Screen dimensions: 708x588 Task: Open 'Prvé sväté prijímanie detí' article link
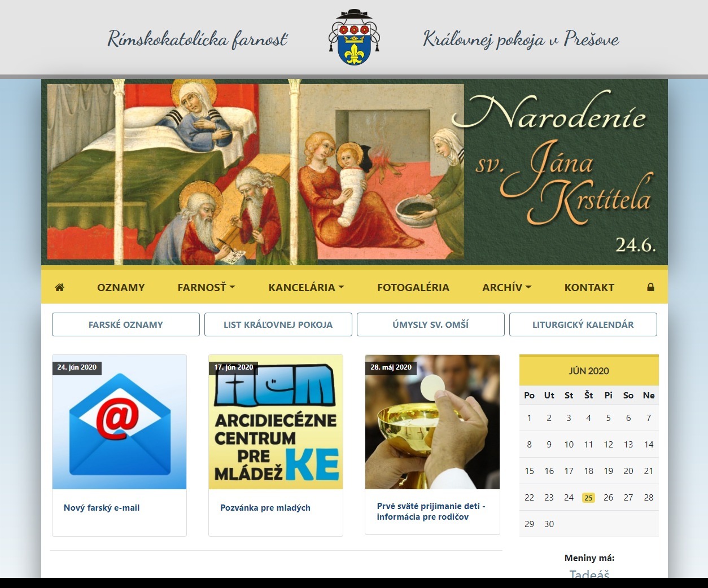point(431,511)
